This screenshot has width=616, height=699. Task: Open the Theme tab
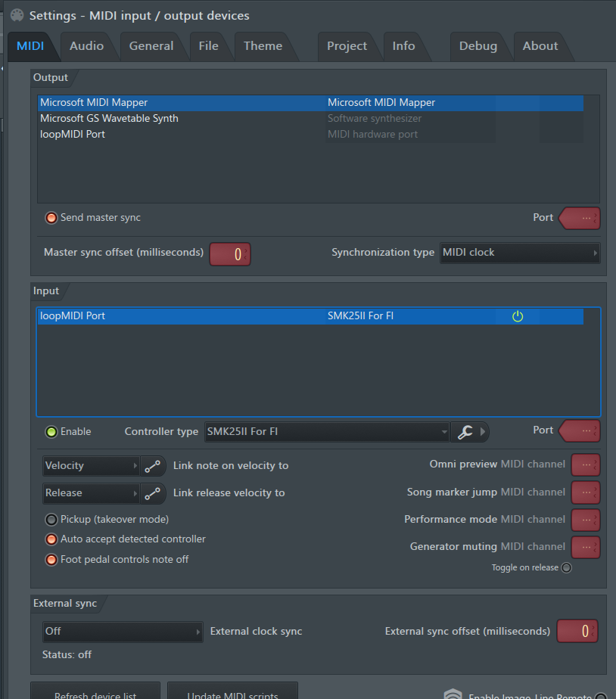coord(263,46)
